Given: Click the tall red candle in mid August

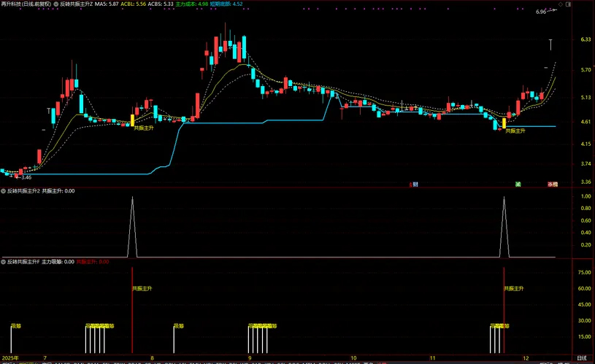Looking at the screenshot, I should click(197, 107).
